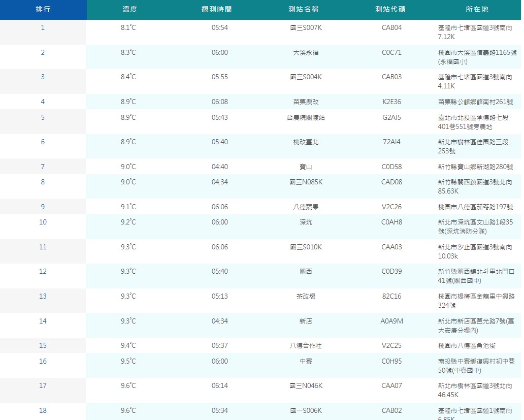Screen dimensions: 524x420
Task: Click station code K2E36
Action: click(x=391, y=102)
